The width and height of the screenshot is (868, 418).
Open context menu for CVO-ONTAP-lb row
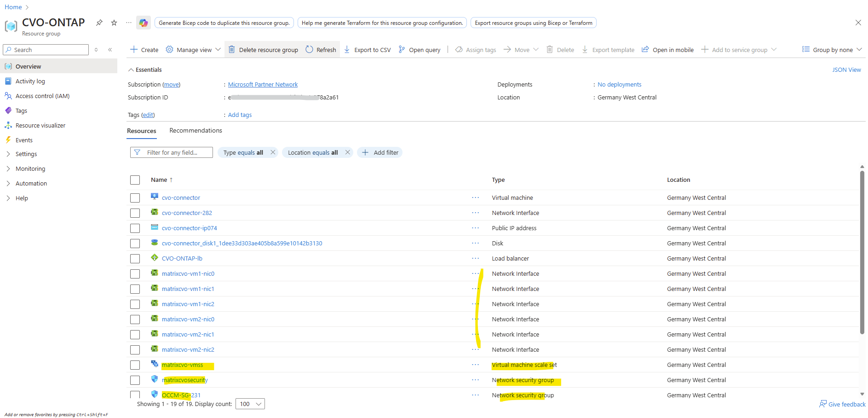tap(475, 259)
